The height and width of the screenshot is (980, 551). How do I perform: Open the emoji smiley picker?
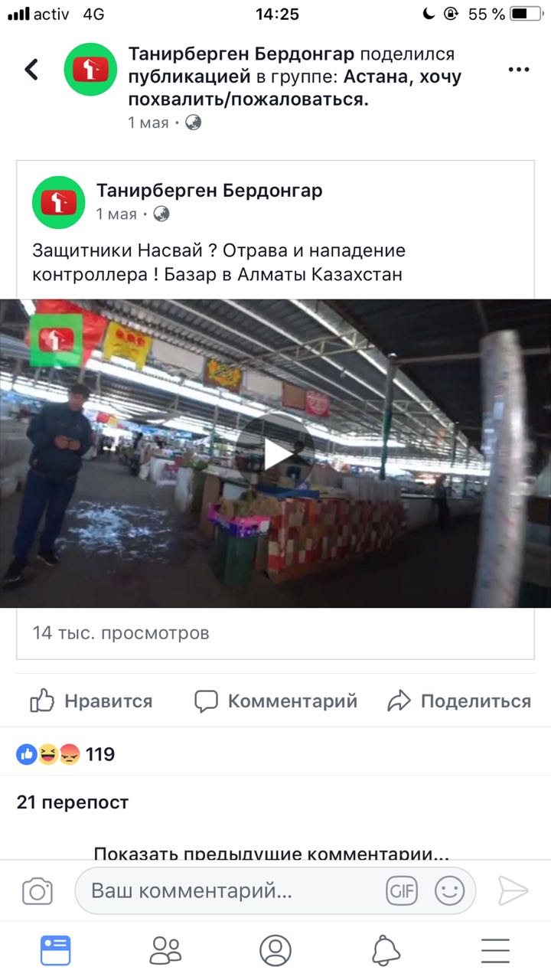[450, 890]
